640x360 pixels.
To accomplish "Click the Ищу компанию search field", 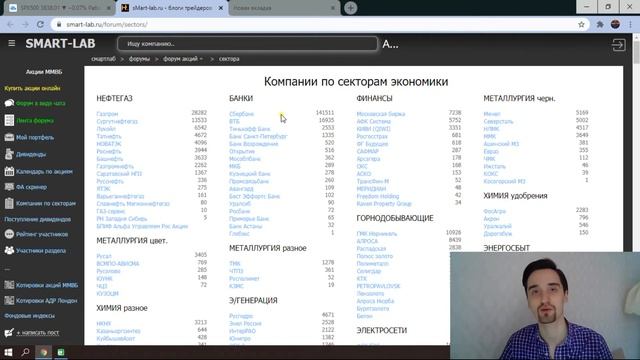I will 247,44.
